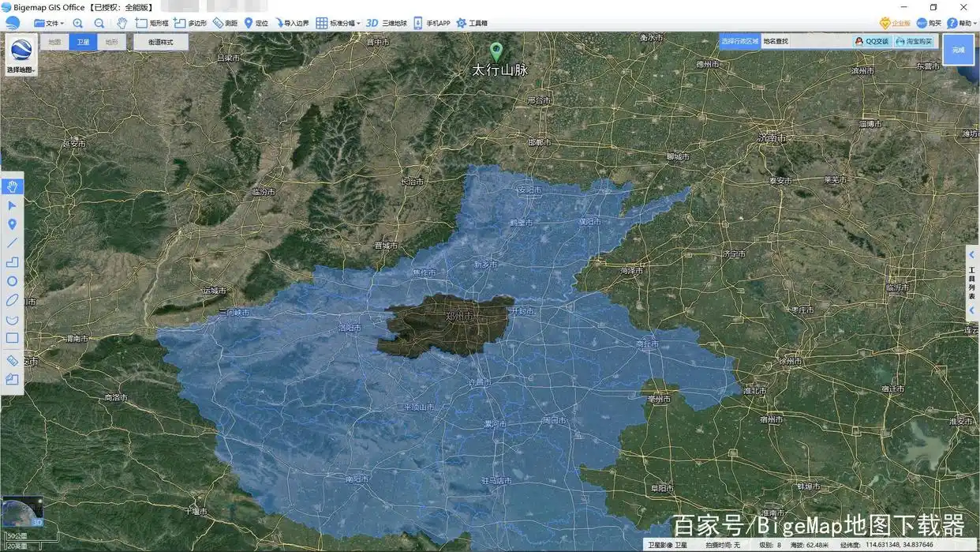Image resolution: width=980 pixels, height=552 pixels.
Task: Switch to the 地图 map tab
Action: point(54,42)
